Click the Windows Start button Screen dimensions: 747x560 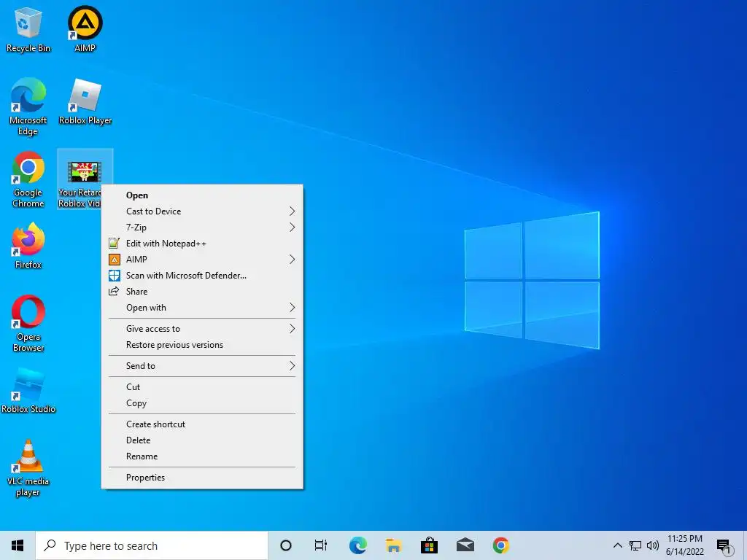[x=18, y=545]
